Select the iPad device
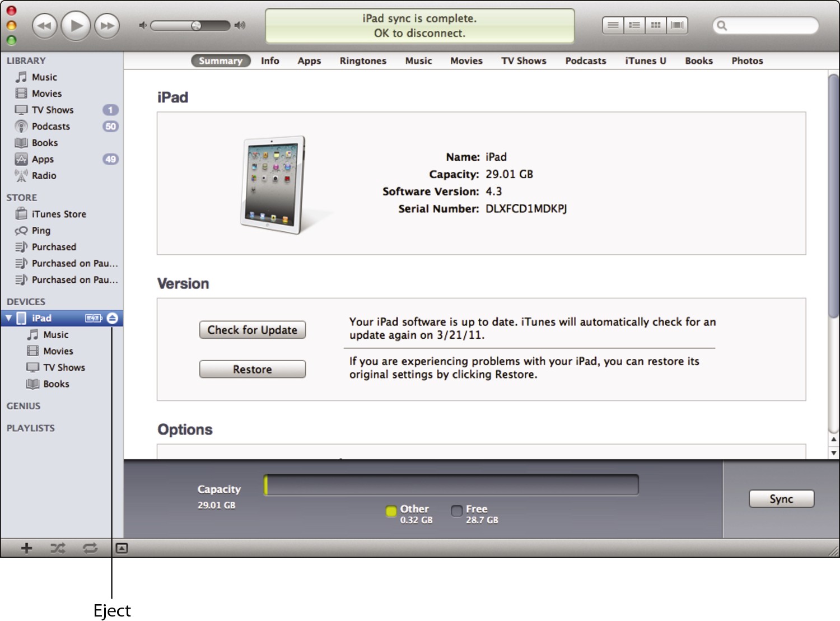Image resolution: width=840 pixels, height=621 pixels. coord(41,318)
